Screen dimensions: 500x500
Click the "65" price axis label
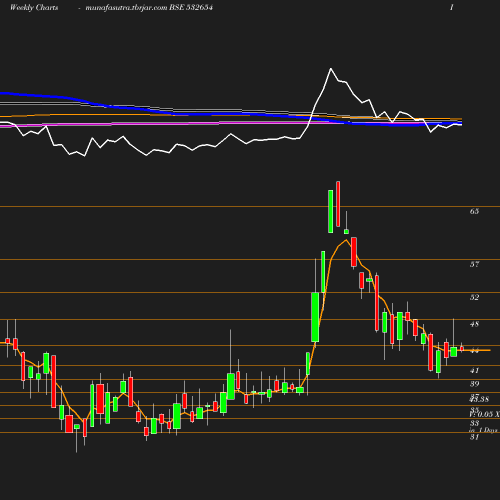coord(474,211)
